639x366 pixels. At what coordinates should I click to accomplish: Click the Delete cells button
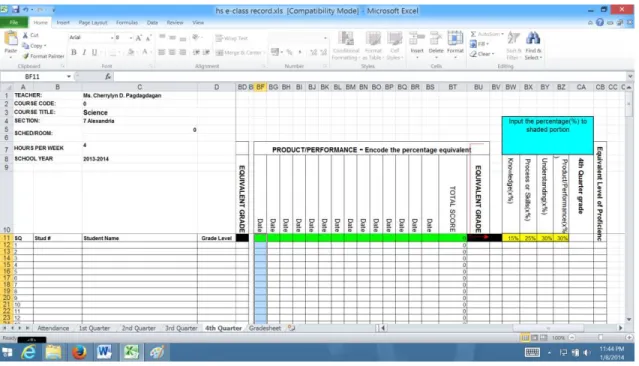[x=436, y=45]
